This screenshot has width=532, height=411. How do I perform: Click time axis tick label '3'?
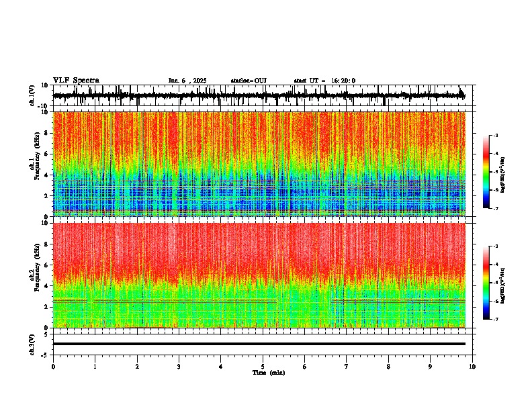tap(179, 367)
